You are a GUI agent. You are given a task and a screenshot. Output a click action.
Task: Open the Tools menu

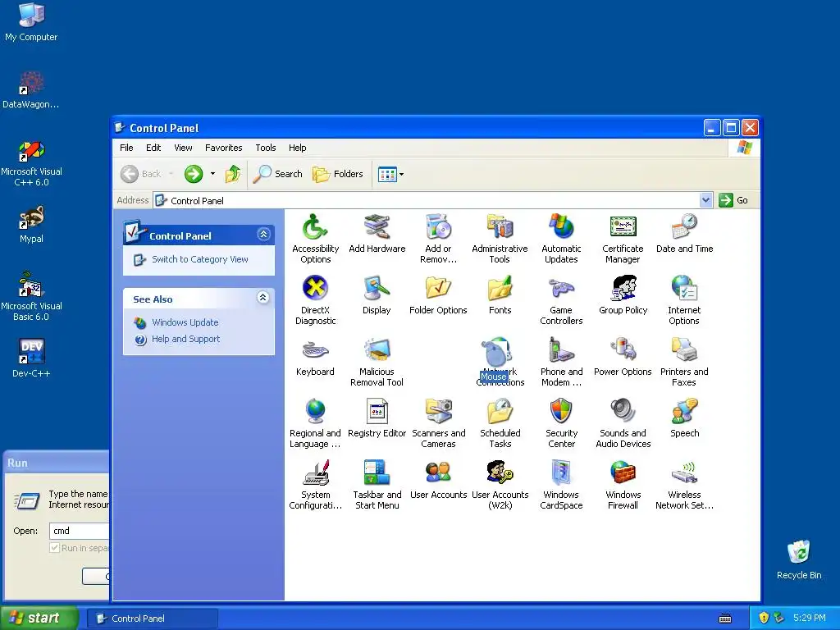pos(265,148)
